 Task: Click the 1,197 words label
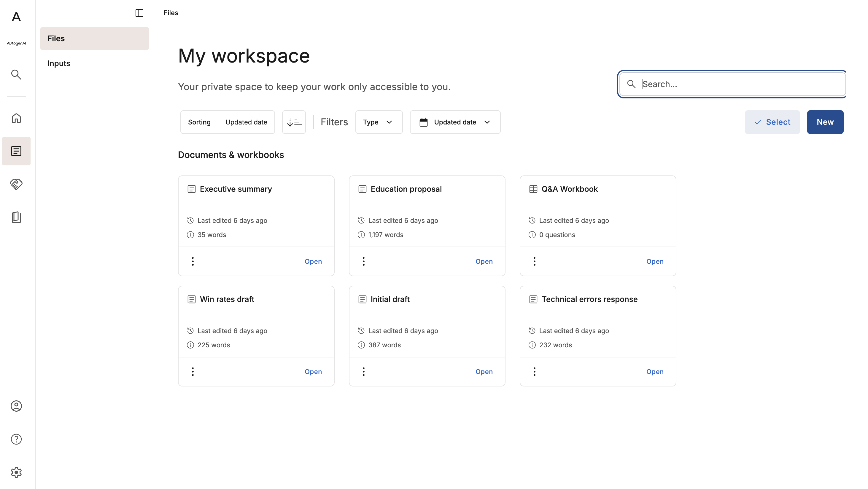coord(385,235)
